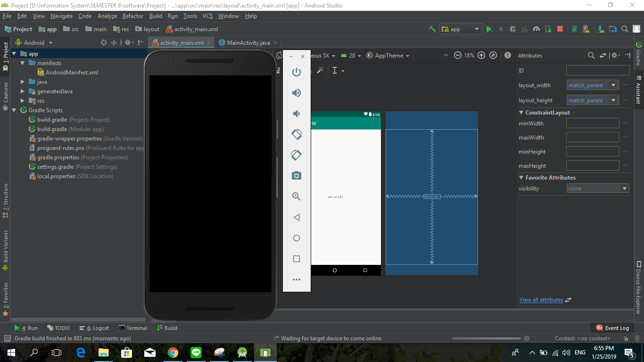
Task: Open the View all attributes link
Action: click(x=541, y=299)
